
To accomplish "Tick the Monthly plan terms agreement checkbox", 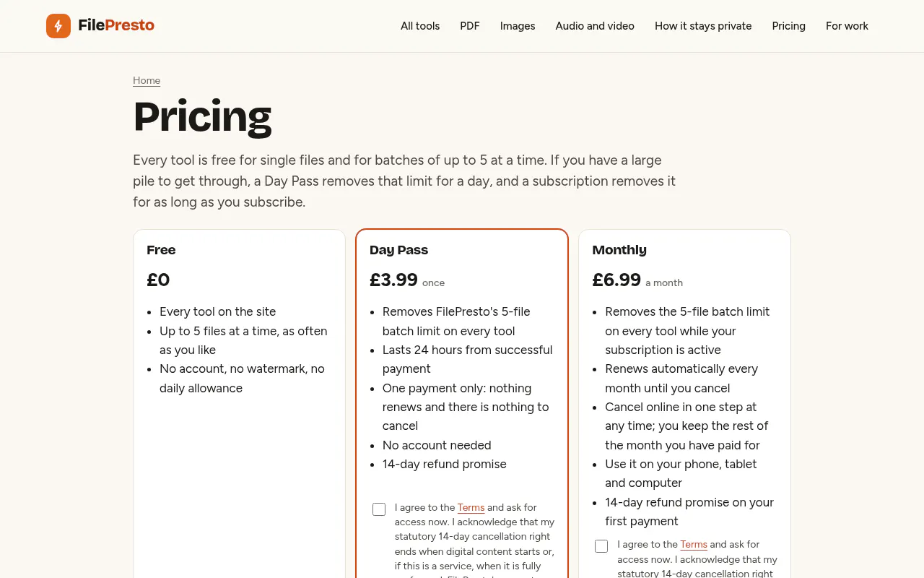I will [601, 546].
